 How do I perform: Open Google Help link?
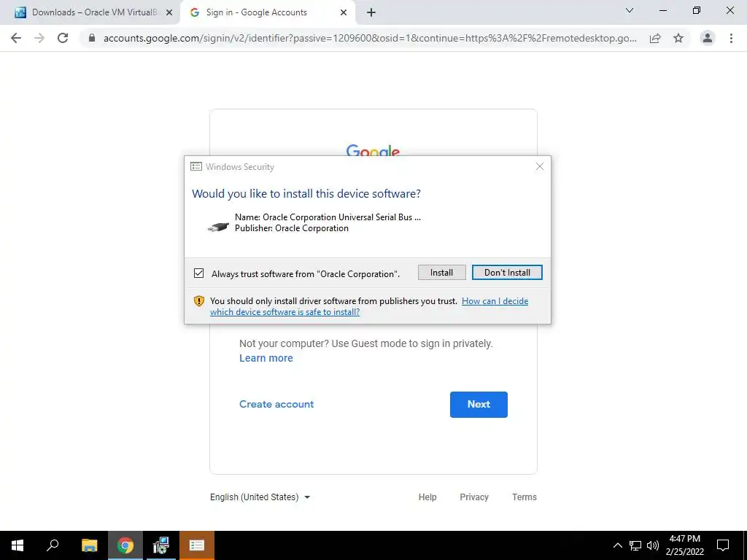(427, 497)
